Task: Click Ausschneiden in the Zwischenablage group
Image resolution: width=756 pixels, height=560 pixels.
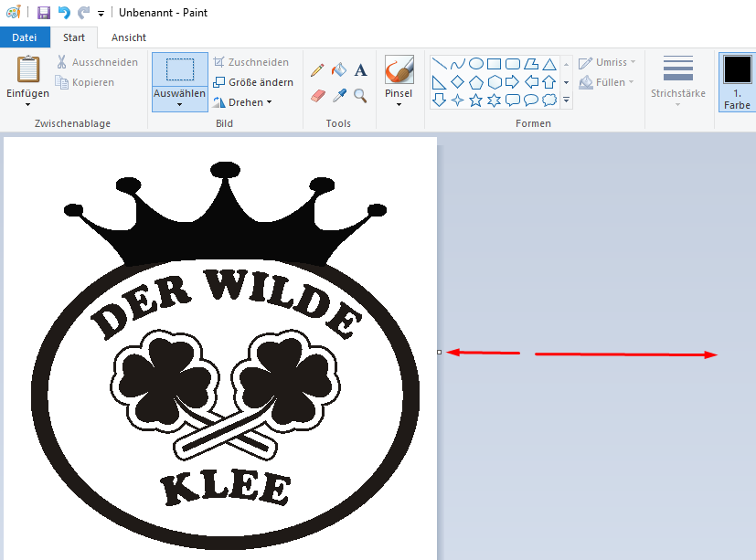Action: [98, 62]
